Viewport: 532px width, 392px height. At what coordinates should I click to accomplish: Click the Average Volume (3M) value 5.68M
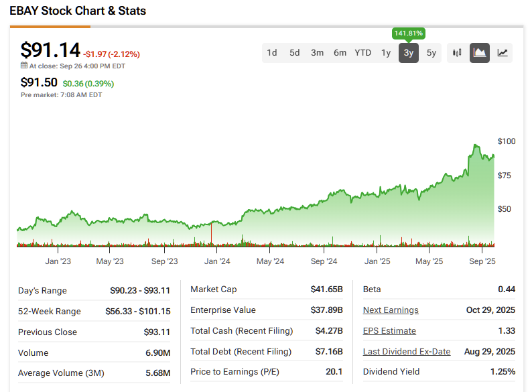157,373
